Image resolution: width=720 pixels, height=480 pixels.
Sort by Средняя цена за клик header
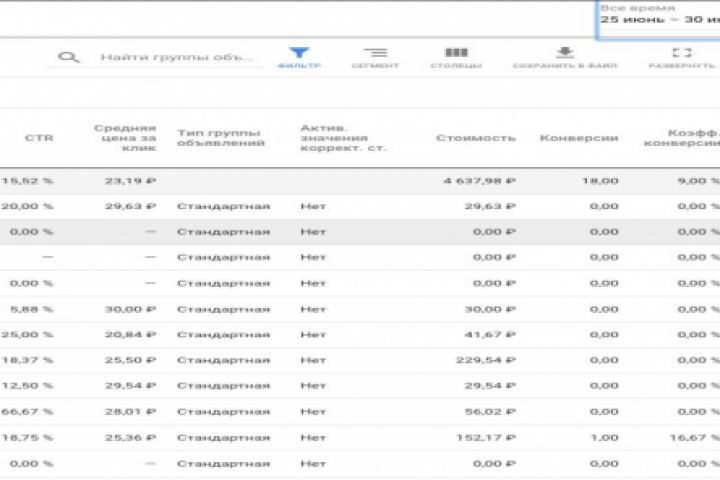(125, 138)
